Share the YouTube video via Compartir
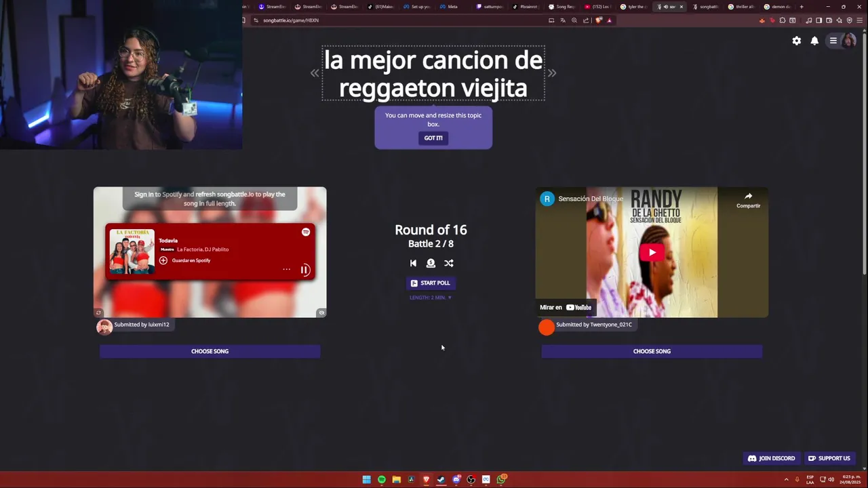 (x=748, y=200)
